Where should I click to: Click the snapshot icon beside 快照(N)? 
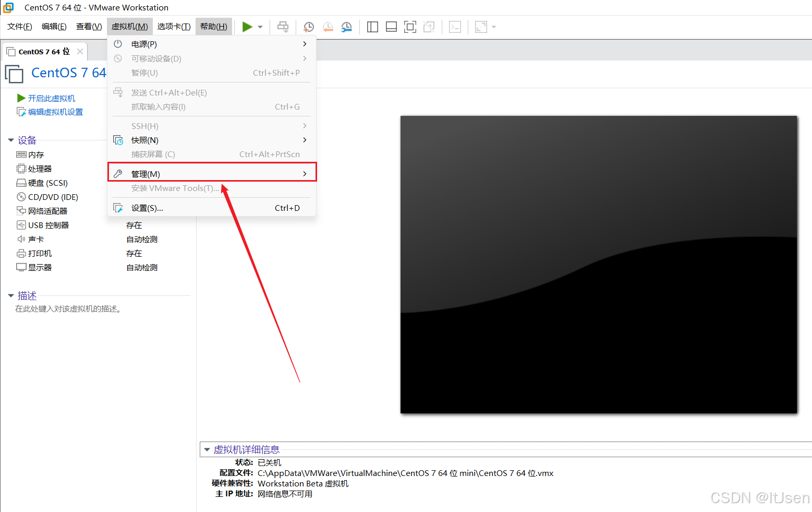click(x=118, y=140)
